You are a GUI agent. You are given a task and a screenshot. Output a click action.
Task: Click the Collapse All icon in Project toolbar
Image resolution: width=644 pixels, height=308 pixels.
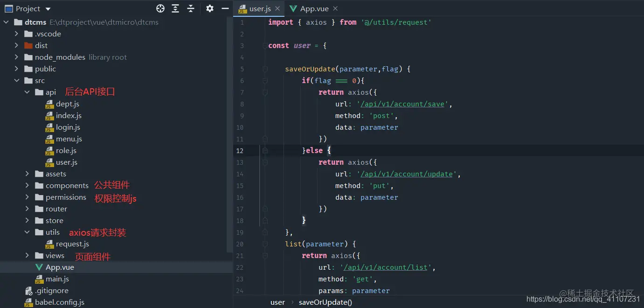tap(191, 8)
